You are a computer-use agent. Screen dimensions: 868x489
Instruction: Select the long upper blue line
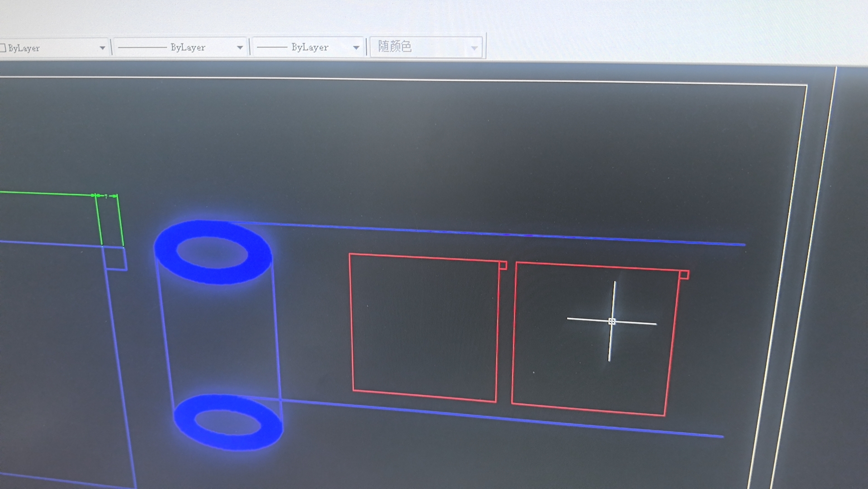(x=489, y=234)
